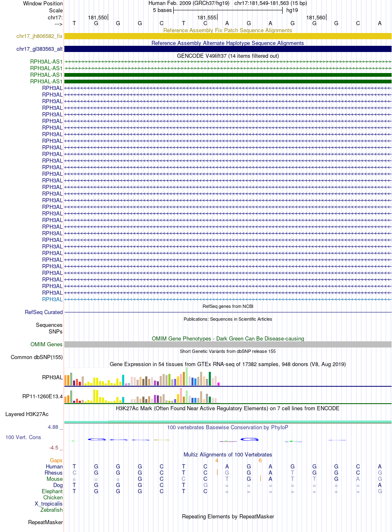Open 'Publications: Sequences in Scientific Articles' title

[x=228, y=319]
